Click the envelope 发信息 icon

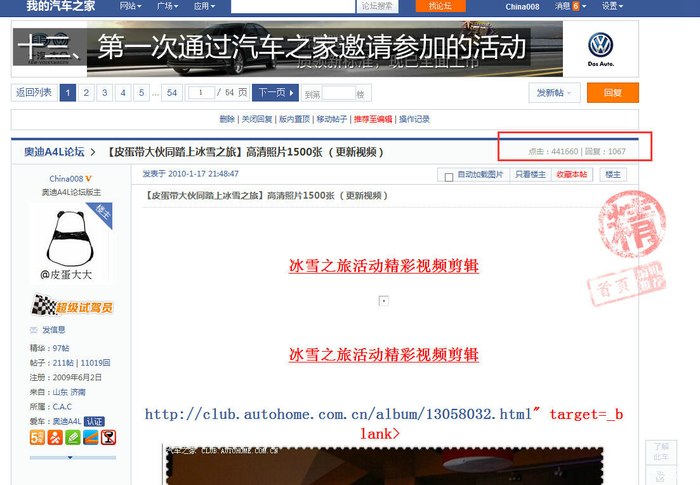[x=35, y=330]
